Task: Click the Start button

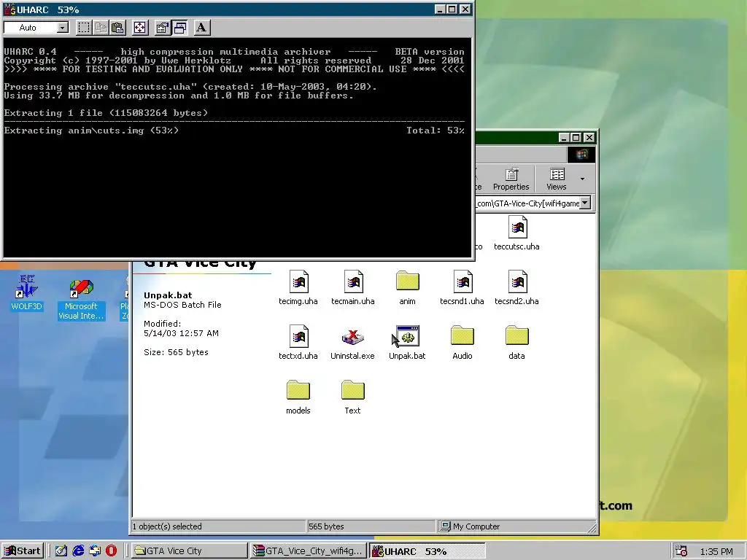Action: click(x=23, y=551)
